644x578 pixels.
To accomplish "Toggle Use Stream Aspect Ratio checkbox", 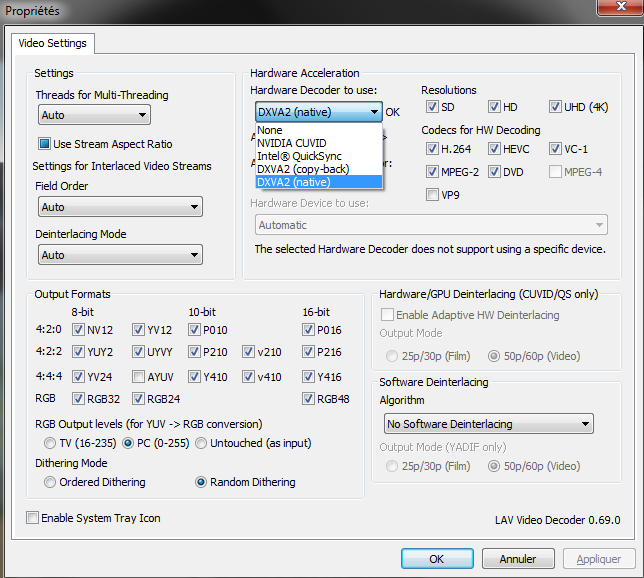I will (44, 144).
